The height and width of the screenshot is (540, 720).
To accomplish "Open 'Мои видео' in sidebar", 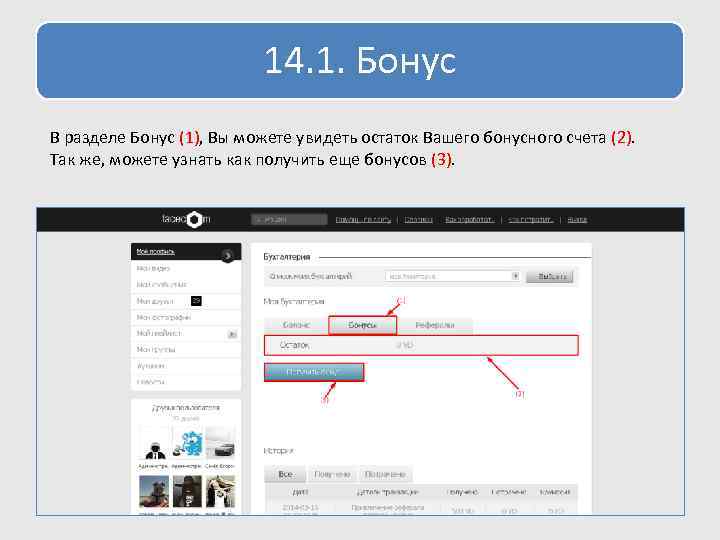I will click(x=153, y=268).
